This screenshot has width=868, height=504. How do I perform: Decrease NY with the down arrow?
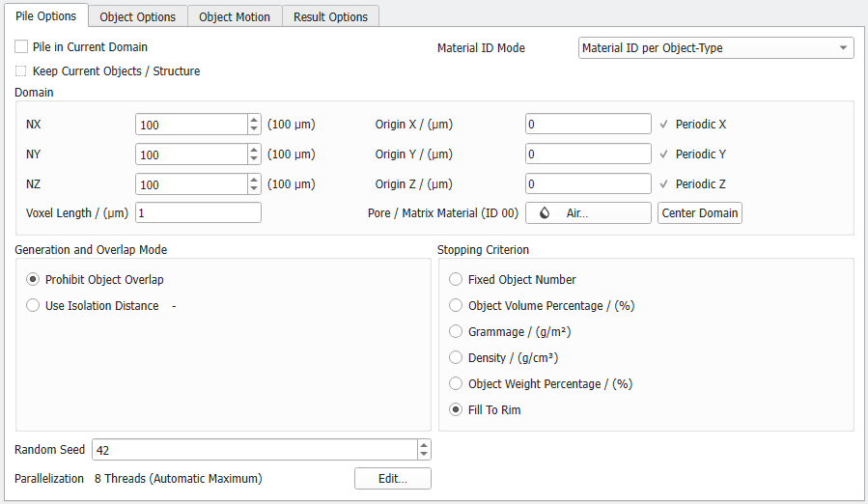coord(254,159)
